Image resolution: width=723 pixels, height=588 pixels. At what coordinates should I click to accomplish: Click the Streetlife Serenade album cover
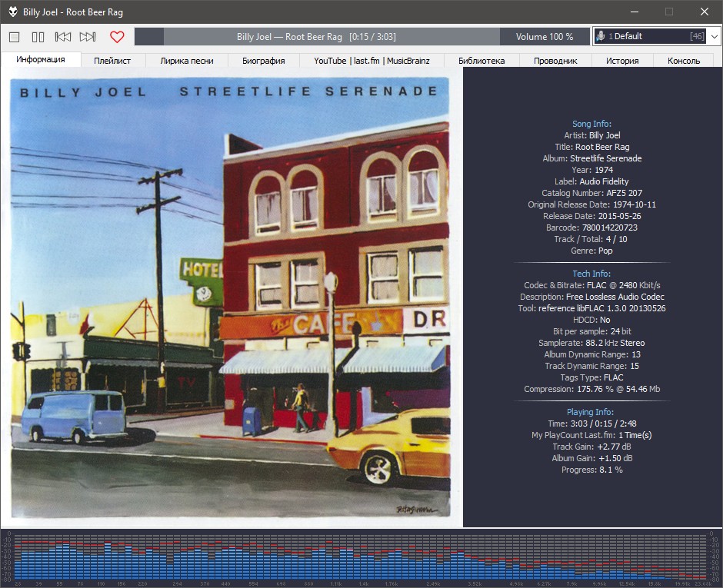coord(231,300)
